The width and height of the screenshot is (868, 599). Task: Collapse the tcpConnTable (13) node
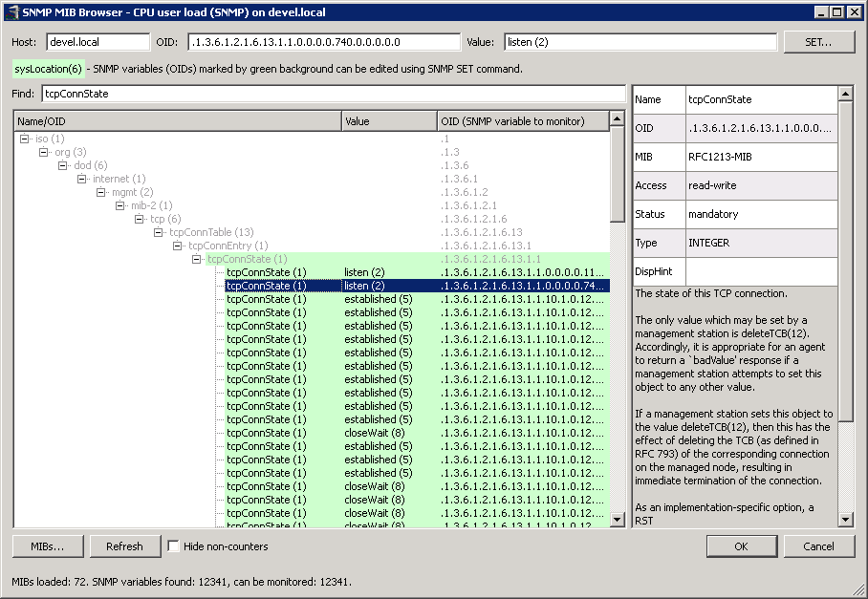[x=159, y=232]
